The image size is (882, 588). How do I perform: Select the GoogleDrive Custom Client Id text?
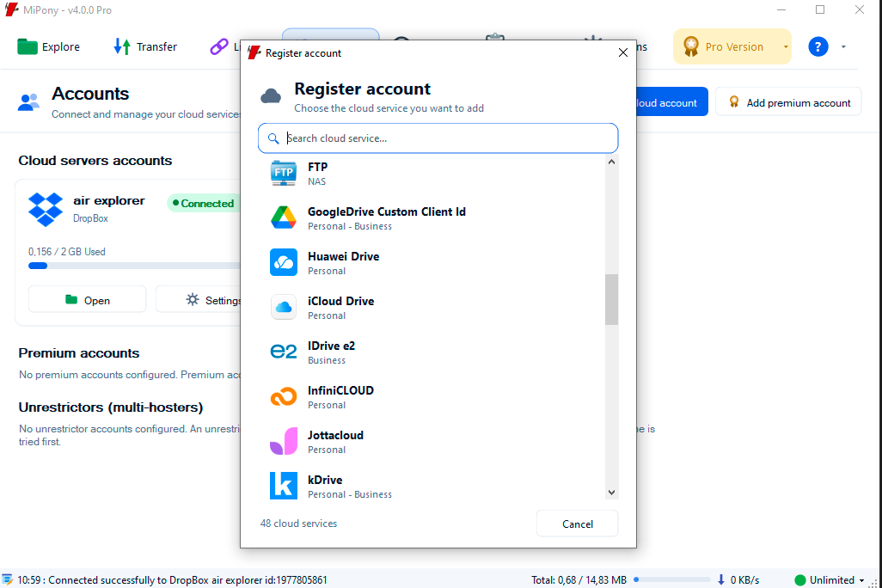387,211
